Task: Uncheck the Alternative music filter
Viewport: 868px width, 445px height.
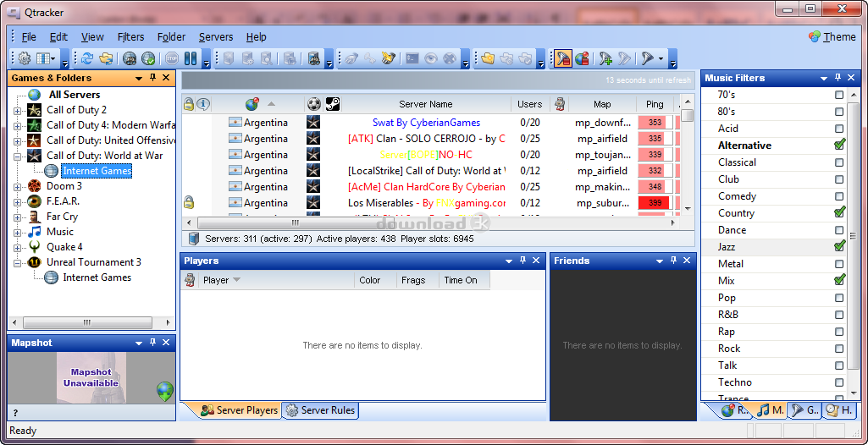Action: (840, 145)
